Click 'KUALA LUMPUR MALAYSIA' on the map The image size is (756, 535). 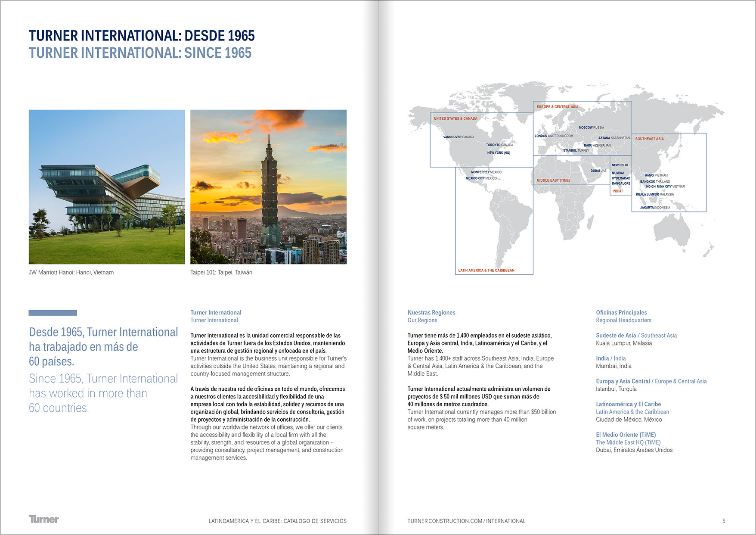[x=655, y=194]
